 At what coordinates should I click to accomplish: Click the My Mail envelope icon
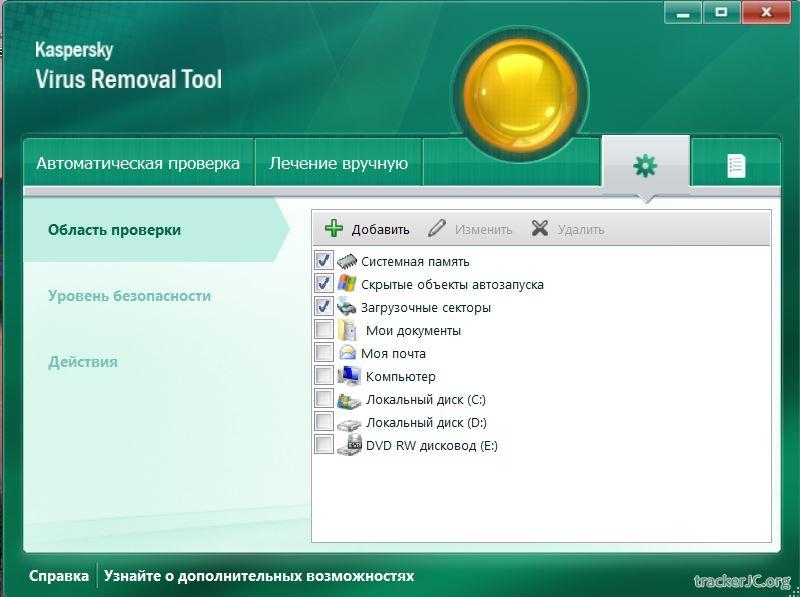[347, 353]
